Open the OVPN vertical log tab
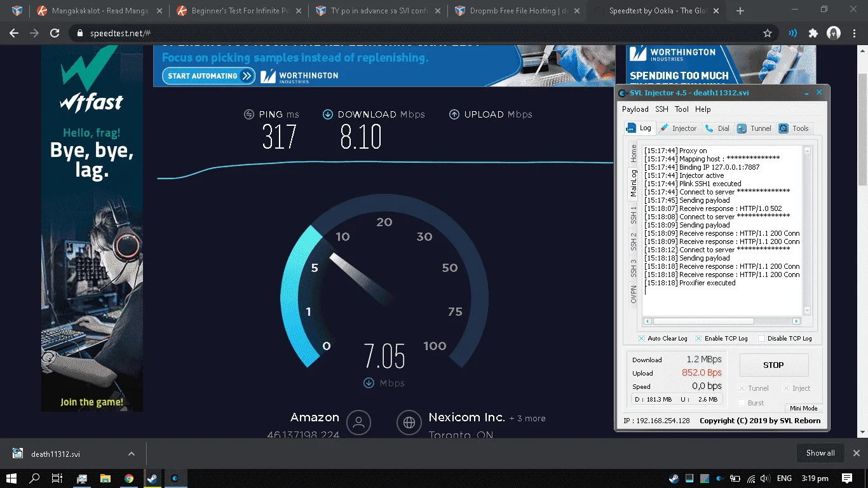The image size is (868, 488). 634,295
